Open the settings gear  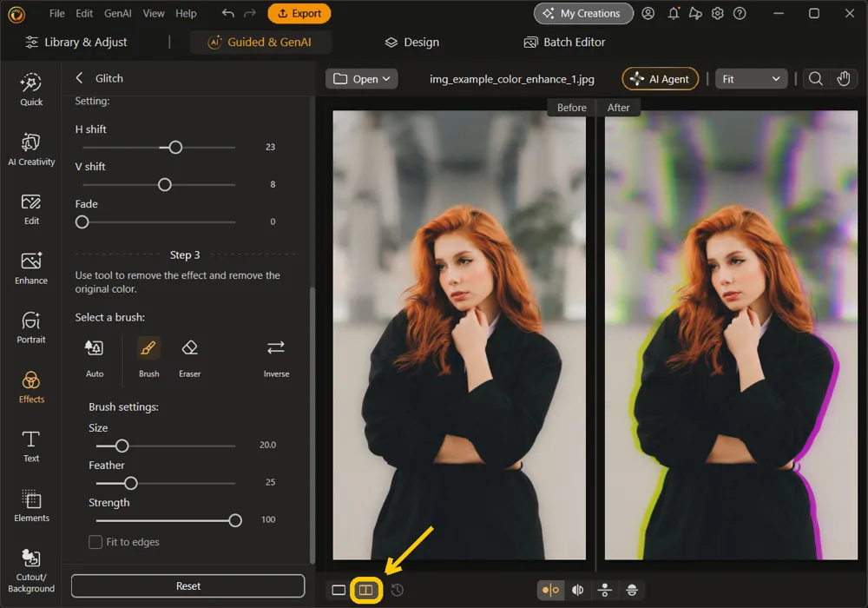[x=718, y=13]
